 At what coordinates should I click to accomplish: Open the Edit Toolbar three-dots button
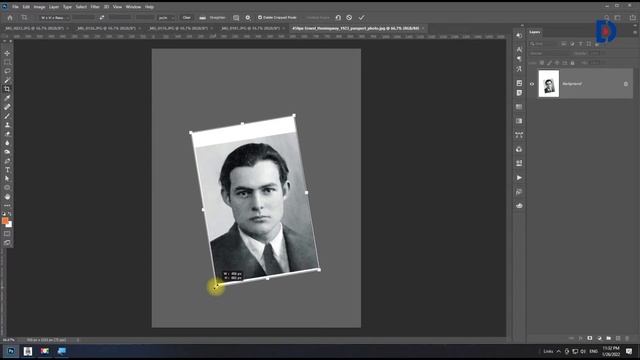tap(7, 206)
